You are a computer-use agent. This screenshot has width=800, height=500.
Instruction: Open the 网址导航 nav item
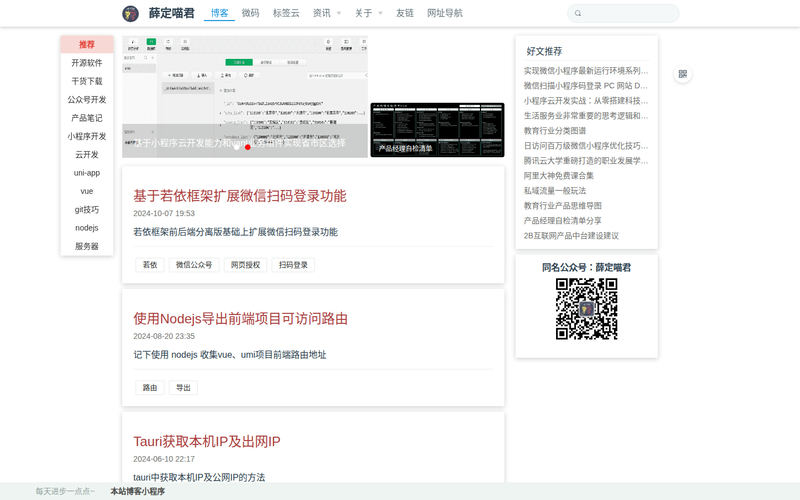tap(444, 13)
